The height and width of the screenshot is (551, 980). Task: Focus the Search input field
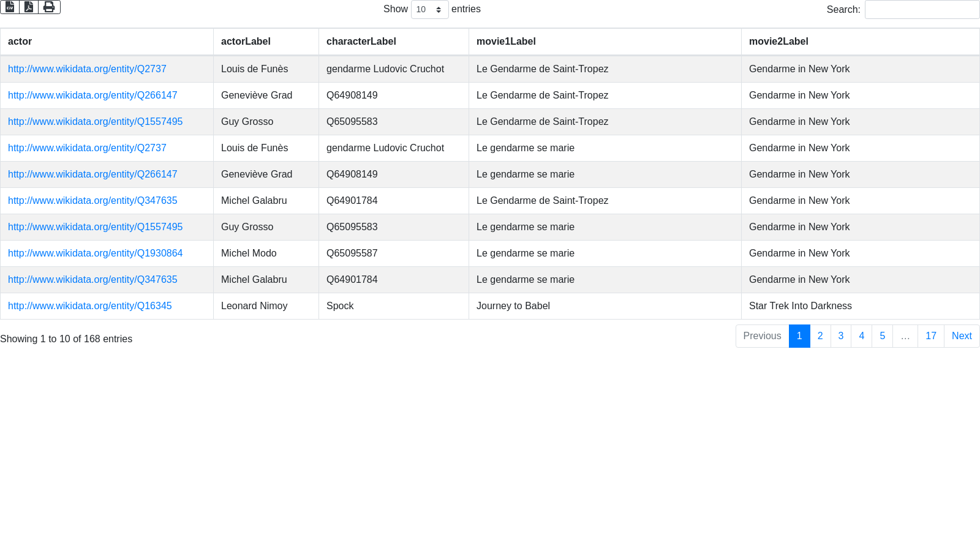coord(922,9)
